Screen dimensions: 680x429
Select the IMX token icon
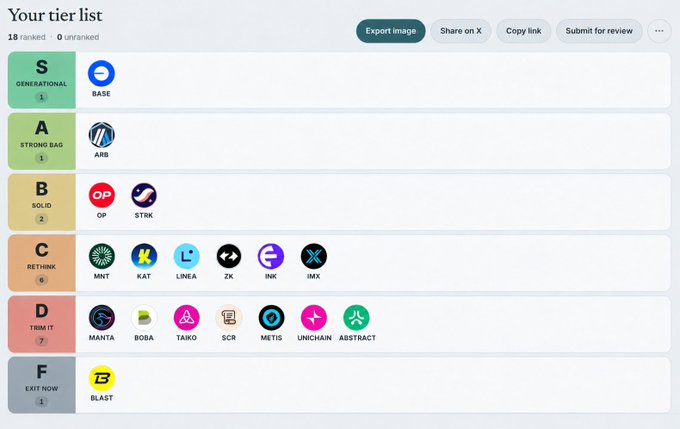coord(314,256)
